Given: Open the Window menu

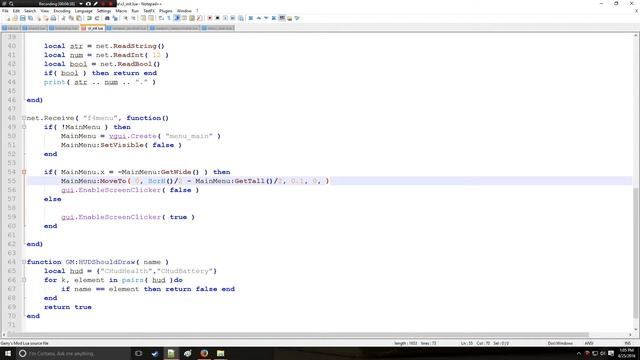Looking at the screenshot, I should tap(184, 11).
